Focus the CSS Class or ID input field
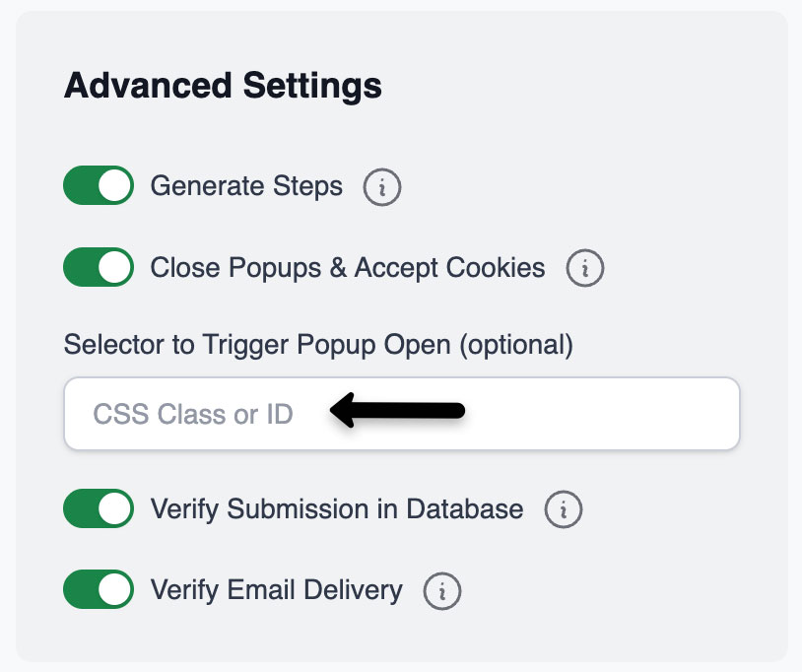The image size is (802, 672). coord(193,414)
